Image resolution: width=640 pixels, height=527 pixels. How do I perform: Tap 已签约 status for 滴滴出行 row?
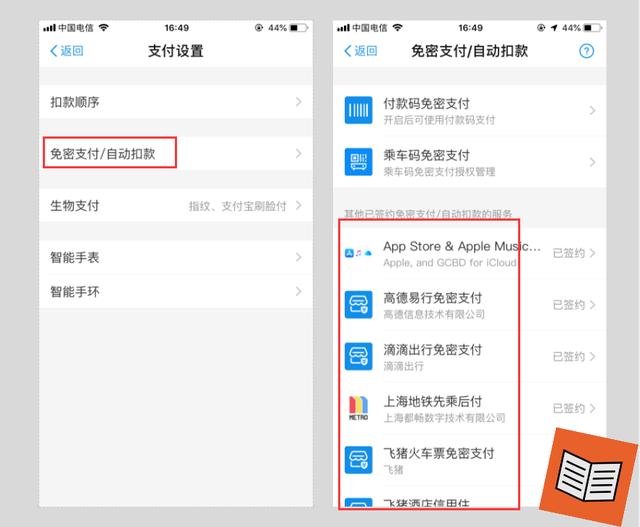tap(569, 357)
